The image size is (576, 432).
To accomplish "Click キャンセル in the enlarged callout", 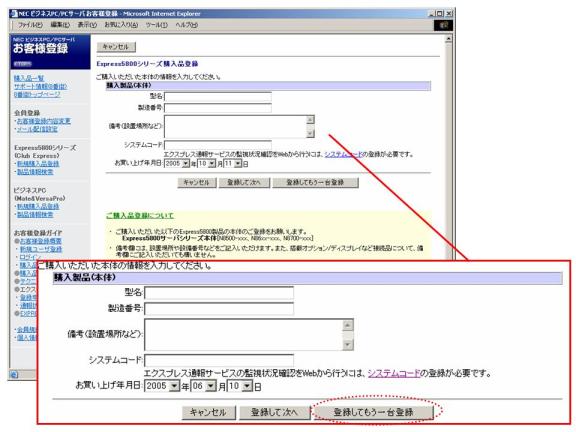I will tap(209, 413).
